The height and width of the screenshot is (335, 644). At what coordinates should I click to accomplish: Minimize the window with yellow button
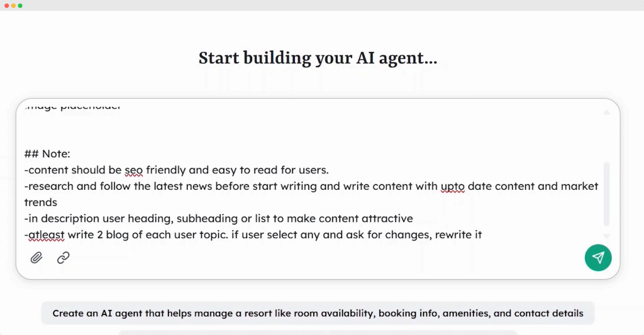(x=13, y=5)
